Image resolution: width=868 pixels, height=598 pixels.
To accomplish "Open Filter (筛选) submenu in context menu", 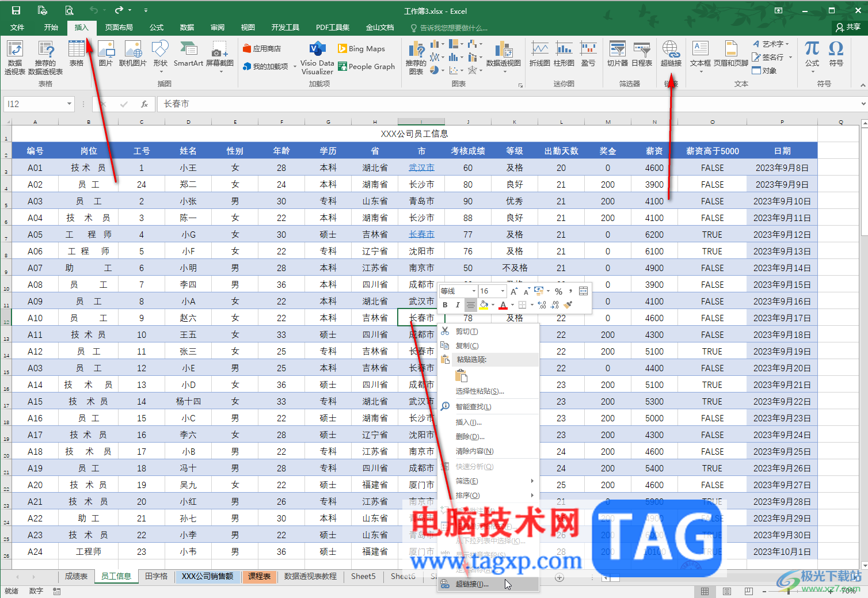I will pyautogui.click(x=489, y=481).
